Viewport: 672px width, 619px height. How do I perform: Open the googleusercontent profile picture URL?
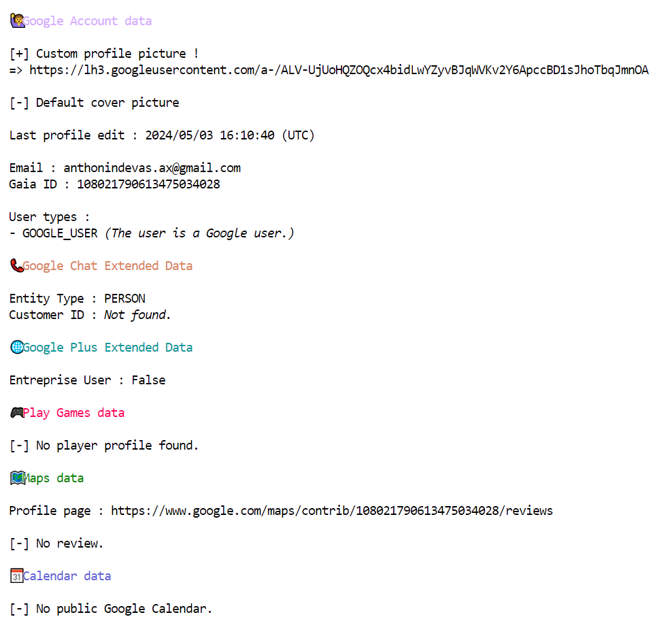point(339,70)
